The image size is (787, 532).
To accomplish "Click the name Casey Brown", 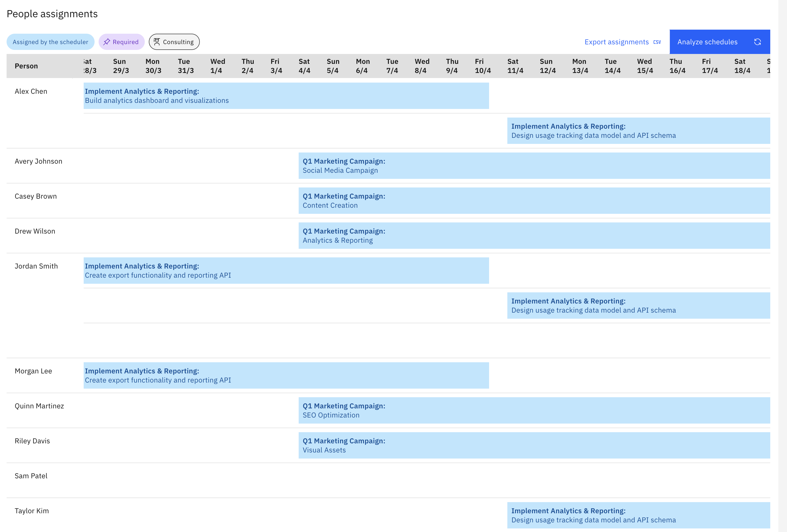I will pos(35,196).
